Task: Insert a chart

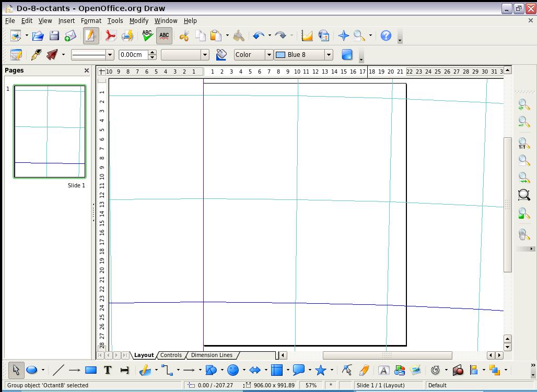Action: tap(307, 35)
